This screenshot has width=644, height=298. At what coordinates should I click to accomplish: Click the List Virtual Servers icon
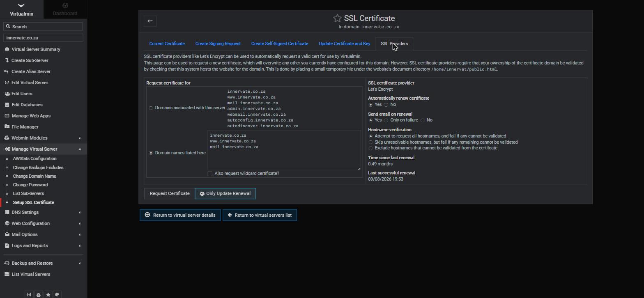(7, 274)
